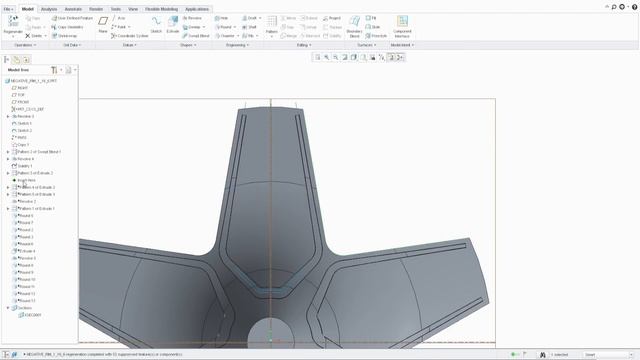The width and height of the screenshot is (640, 360).
Task: Select User-Defined Feature
Action: (72, 18)
